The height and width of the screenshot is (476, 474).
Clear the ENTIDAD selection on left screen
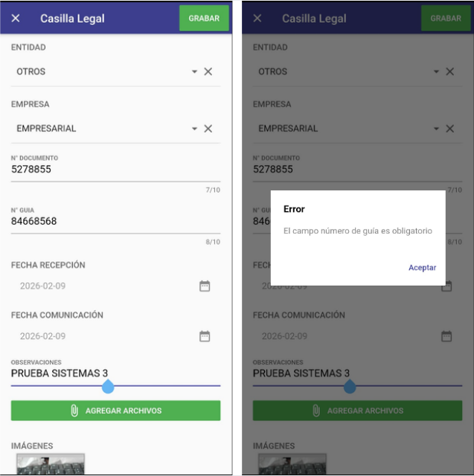(208, 71)
